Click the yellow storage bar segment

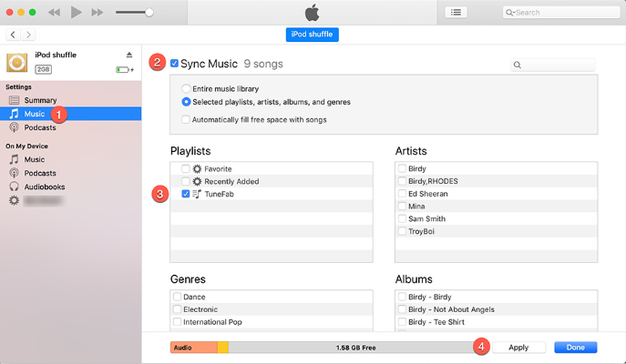point(222,348)
